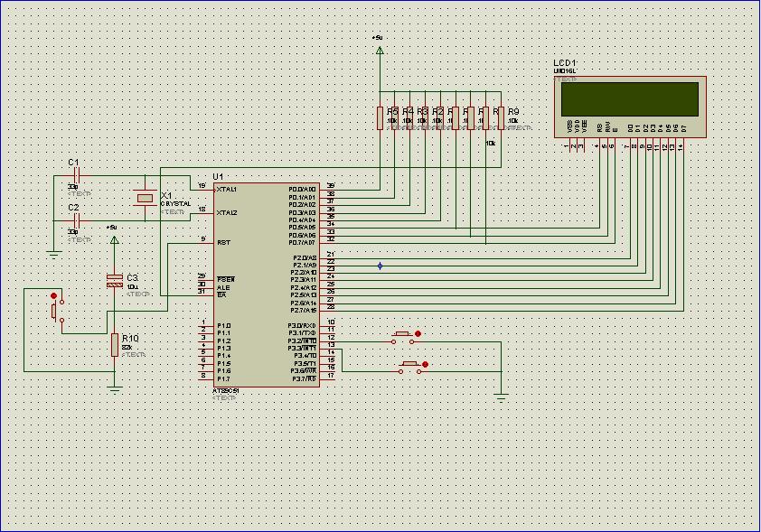The width and height of the screenshot is (761, 532).
Task: Select the R10 resistor body
Action: tap(115, 345)
